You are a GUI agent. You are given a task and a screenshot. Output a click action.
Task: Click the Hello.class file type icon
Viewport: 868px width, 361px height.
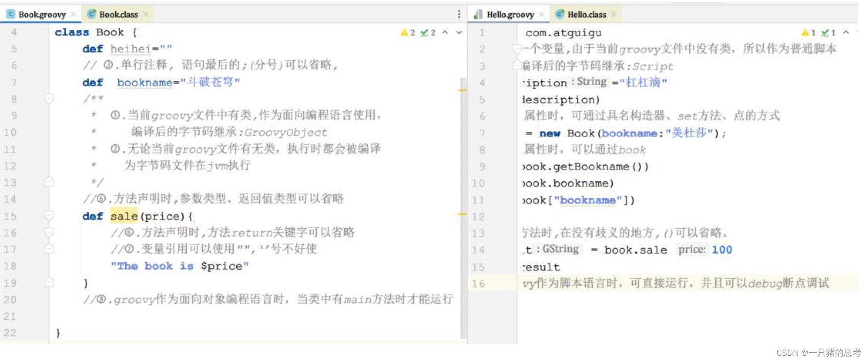560,15
